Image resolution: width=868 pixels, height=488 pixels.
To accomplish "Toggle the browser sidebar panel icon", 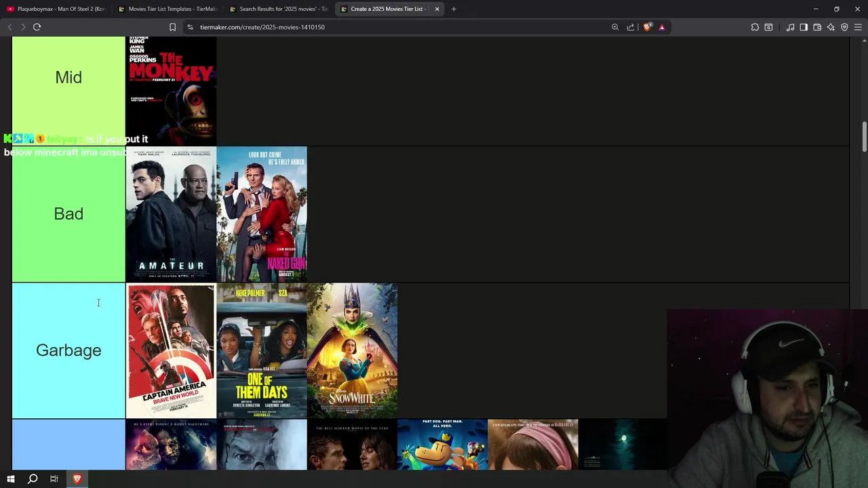I will 804,27.
